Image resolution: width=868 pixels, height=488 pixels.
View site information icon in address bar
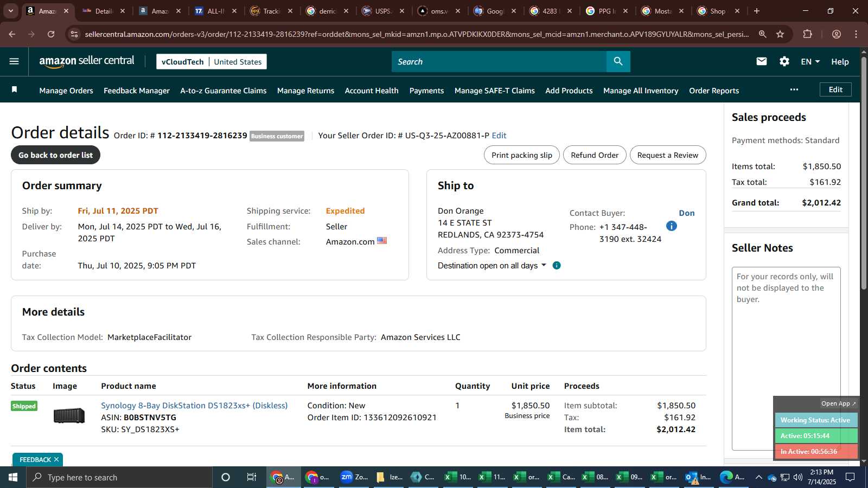pos(75,34)
